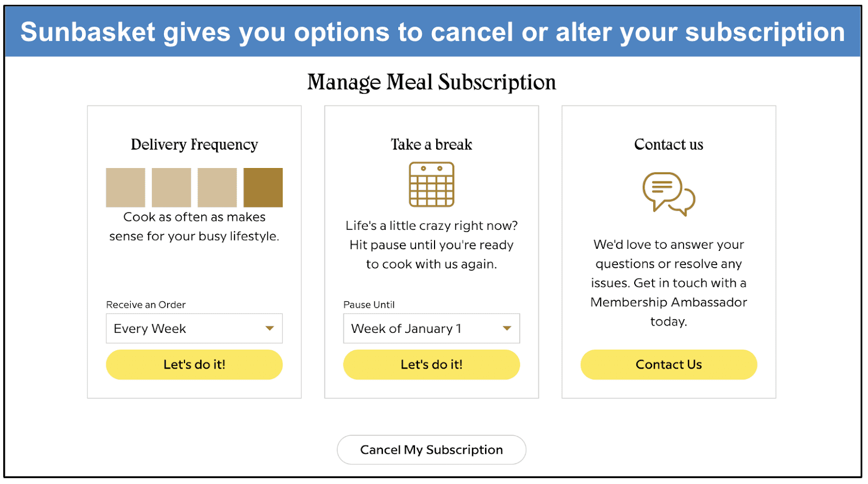
Task: Select the dark gold frequency square
Action: tap(263, 188)
